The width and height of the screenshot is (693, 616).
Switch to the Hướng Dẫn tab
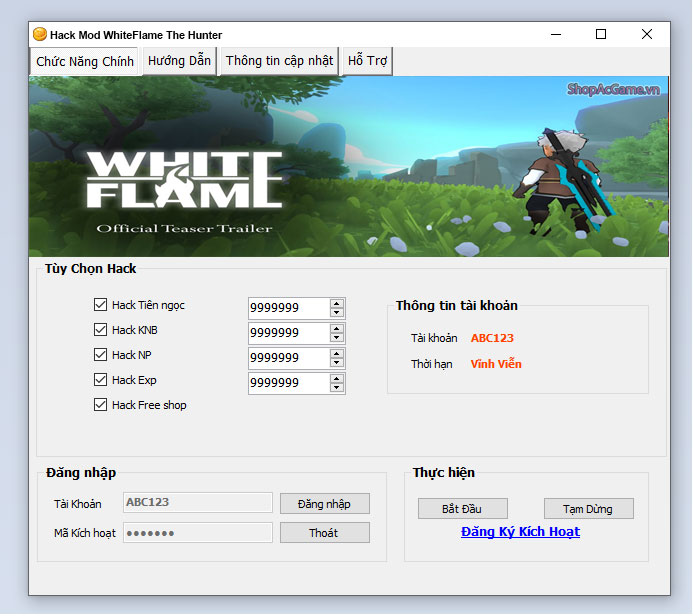click(179, 61)
